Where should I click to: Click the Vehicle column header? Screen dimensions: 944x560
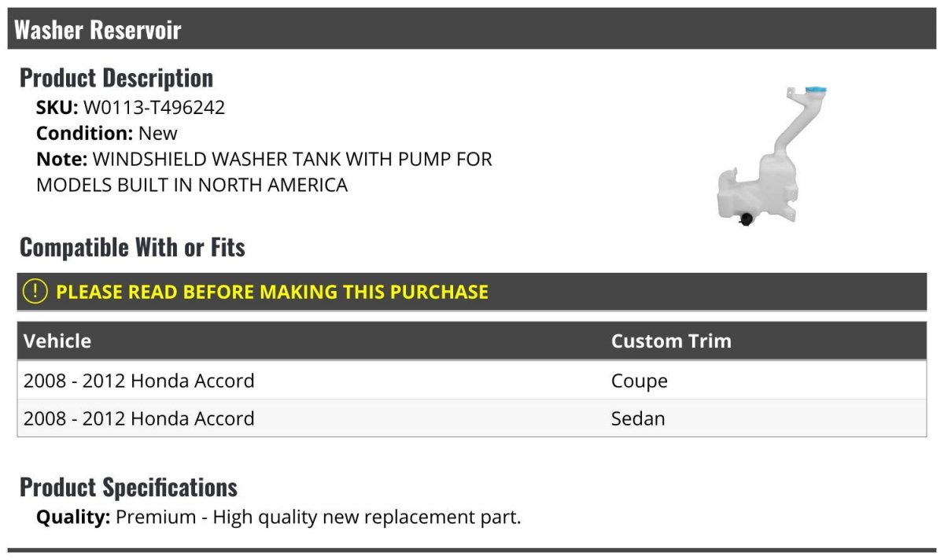point(57,341)
